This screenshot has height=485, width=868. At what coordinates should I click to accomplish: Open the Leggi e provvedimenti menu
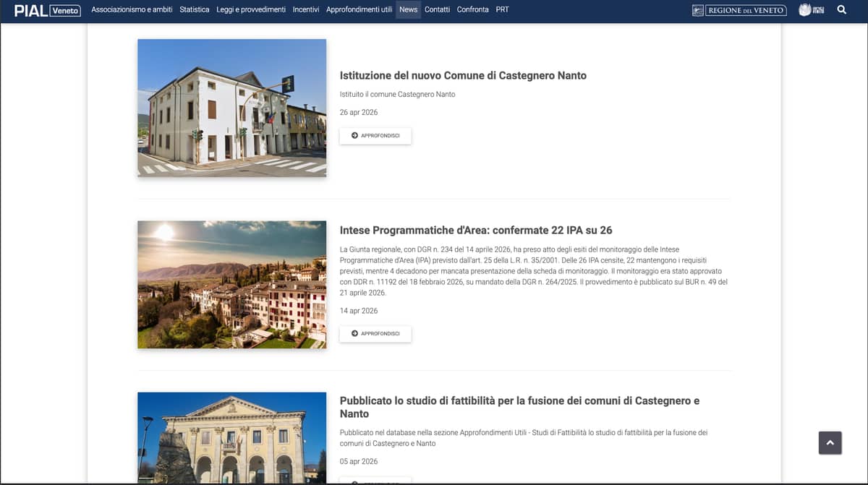point(251,9)
